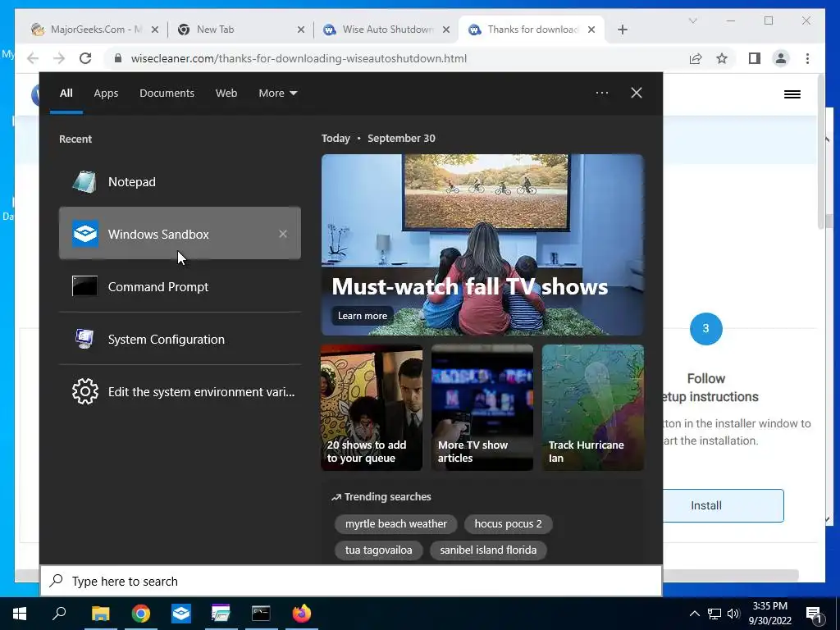Screen dimensions: 840x630
Task: Open the Windows Start menu
Action: pos(20,614)
